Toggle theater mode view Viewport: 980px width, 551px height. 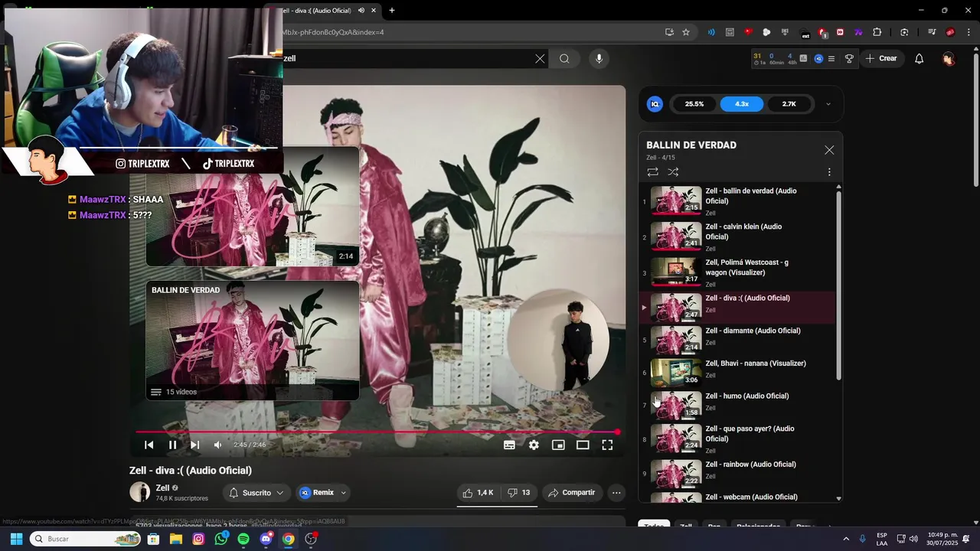pyautogui.click(x=583, y=445)
